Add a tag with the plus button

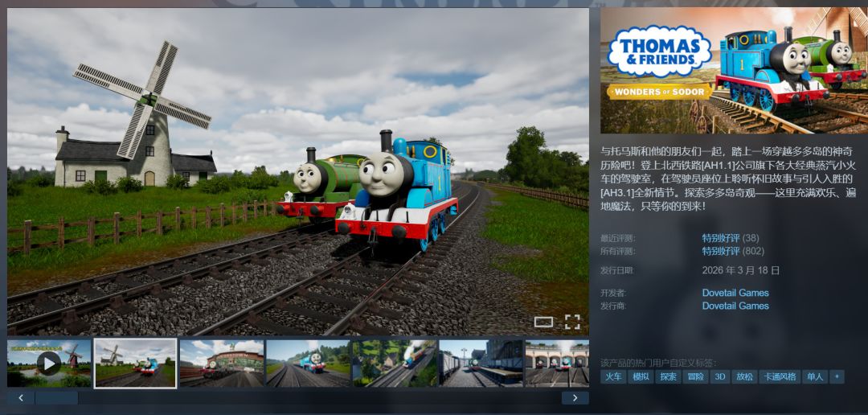[837, 376]
